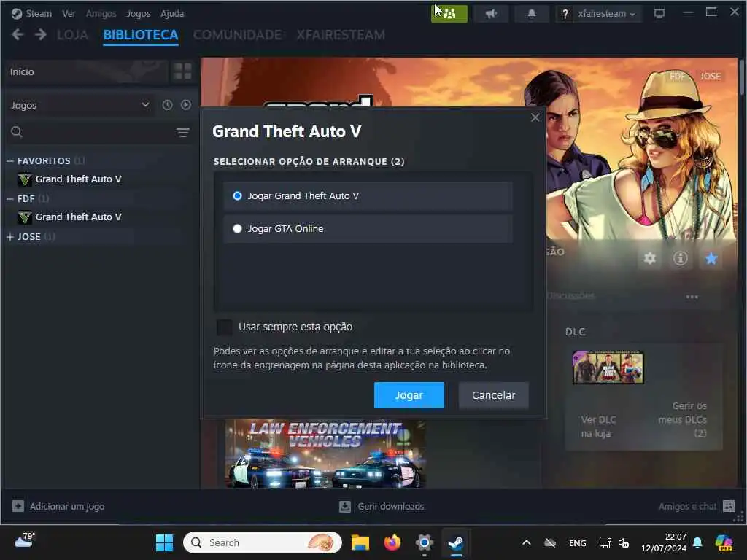
Task: Click the Steam logo icon in menu bar
Action: (17, 13)
